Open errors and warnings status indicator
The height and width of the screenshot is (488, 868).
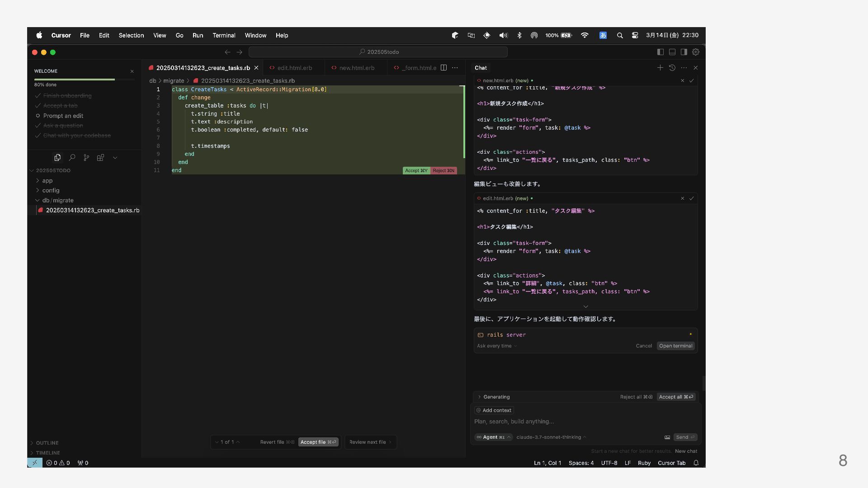point(58,463)
